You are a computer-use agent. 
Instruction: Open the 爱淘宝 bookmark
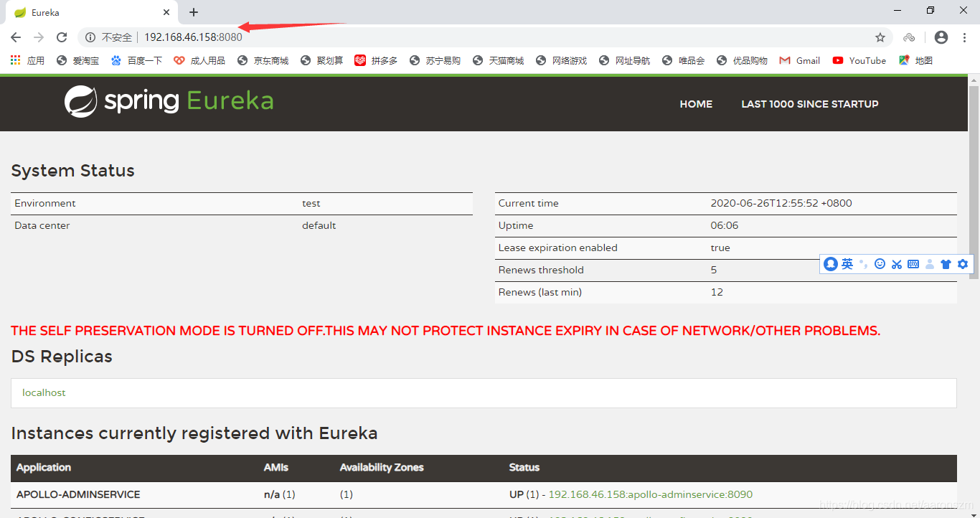[x=77, y=61]
